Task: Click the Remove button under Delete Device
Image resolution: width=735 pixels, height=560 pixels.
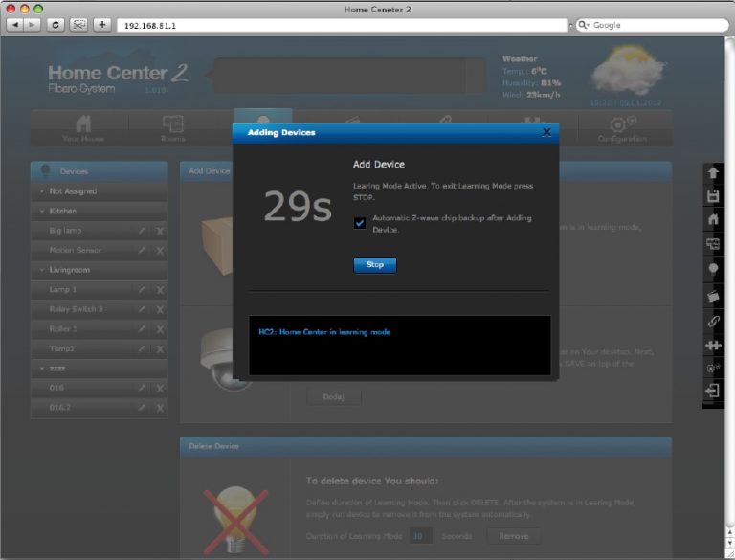Action: point(513,536)
